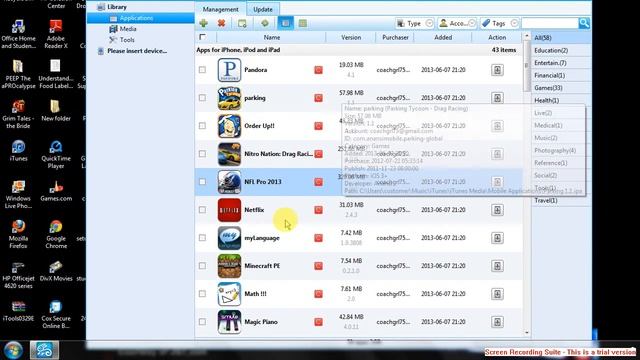Switch to the Update tab
This screenshot has height=360, width=640.
(x=263, y=9)
